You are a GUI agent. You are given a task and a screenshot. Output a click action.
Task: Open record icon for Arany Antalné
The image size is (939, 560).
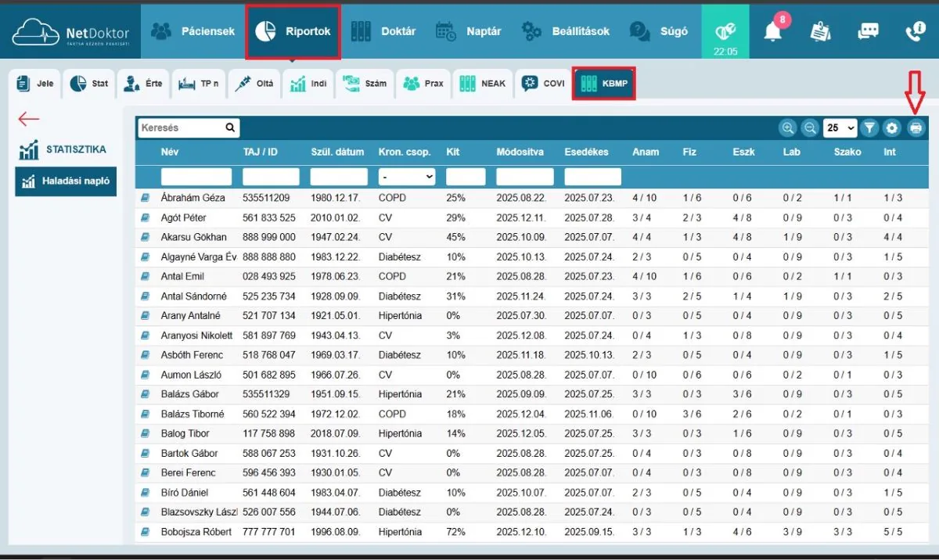(x=145, y=315)
